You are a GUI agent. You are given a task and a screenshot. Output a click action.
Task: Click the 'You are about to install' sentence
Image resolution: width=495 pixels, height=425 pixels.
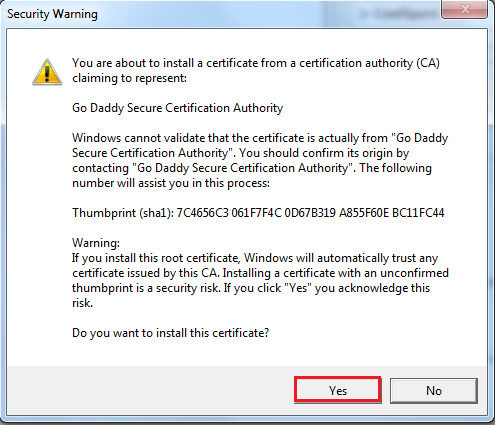click(x=256, y=63)
